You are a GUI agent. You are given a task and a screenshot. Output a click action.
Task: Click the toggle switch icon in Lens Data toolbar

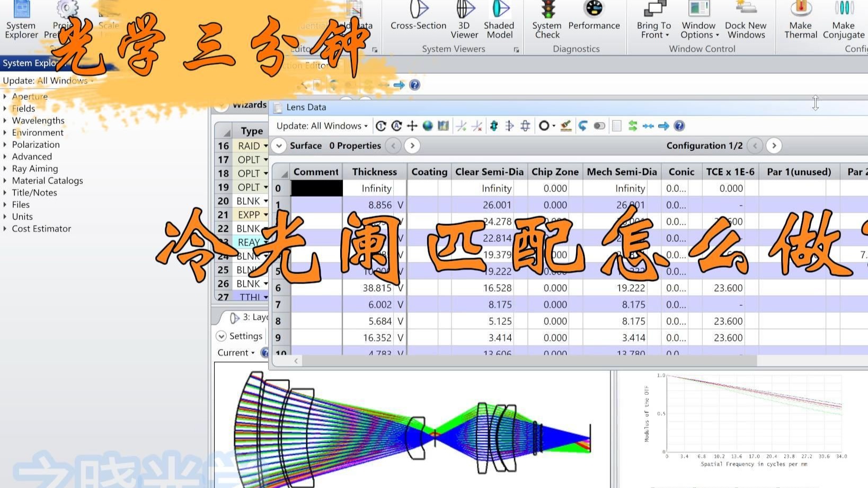pyautogui.click(x=599, y=126)
